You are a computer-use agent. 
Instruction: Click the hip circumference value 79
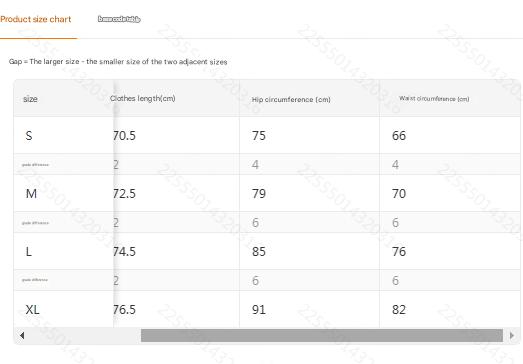point(259,194)
